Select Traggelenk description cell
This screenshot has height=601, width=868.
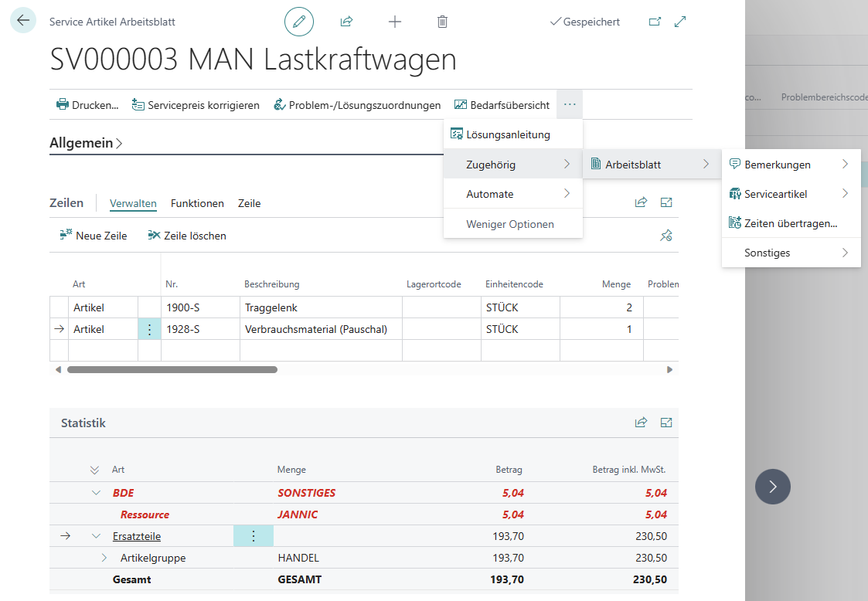point(321,307)
